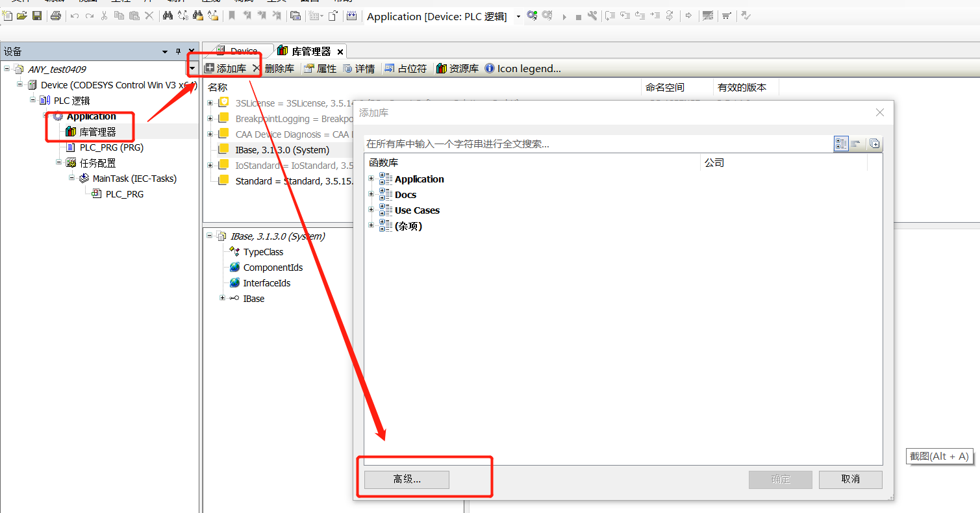
Task: Click the Save icon in main toolbar
Action: point(37,16)
